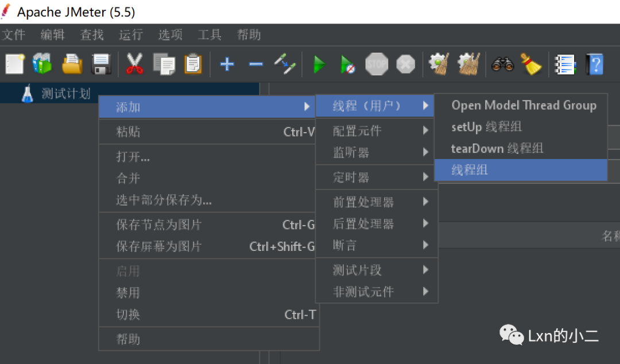Click 合并 in context menu

[207, 178]
